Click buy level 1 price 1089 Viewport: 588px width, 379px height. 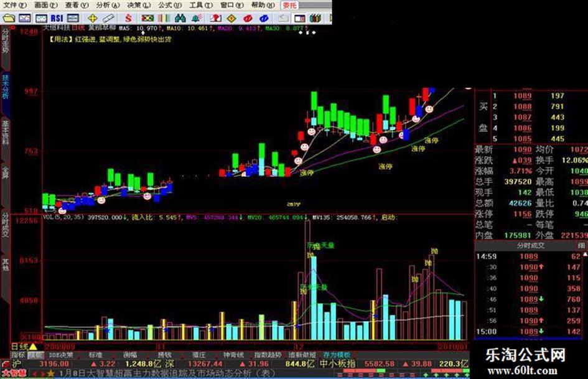pos(523,96)
